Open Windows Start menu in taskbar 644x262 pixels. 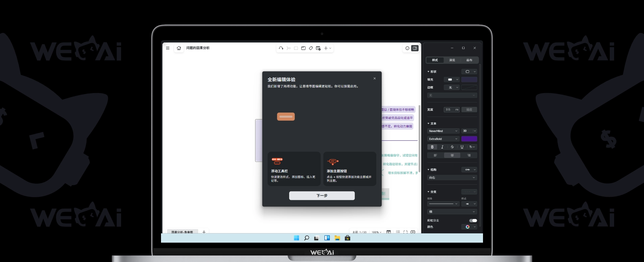tap(297, 238)
